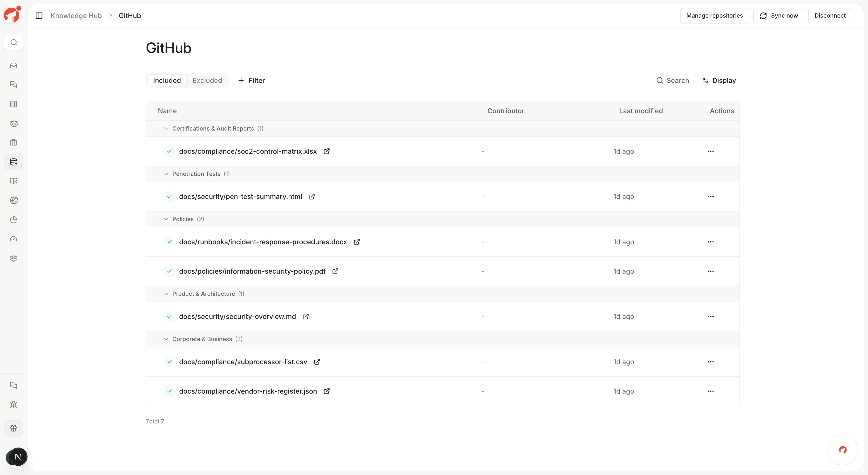868x475 pixels.
Task: Open the search icon in the sidebar
Action: (14, 42)
